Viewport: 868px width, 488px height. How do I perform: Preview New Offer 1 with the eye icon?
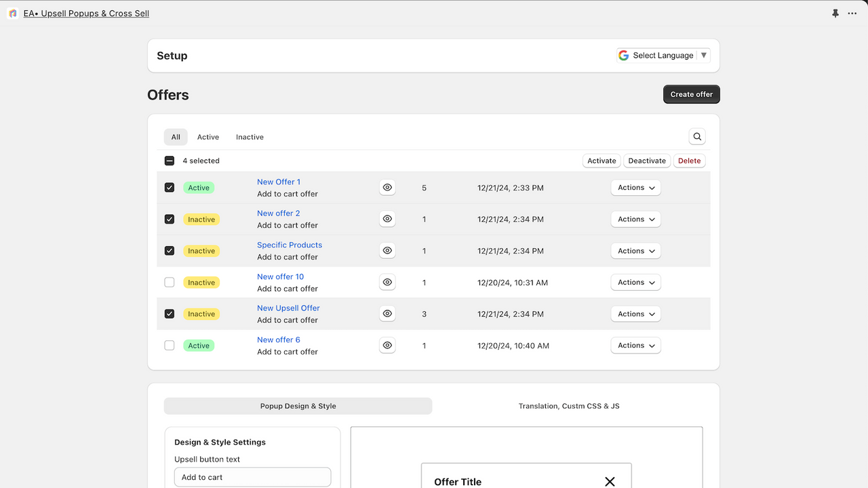(387, 188)
